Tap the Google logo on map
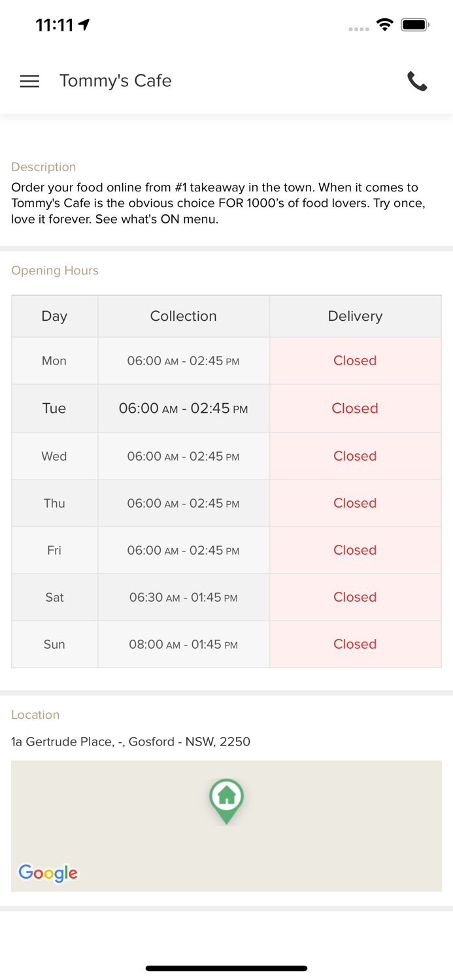453x980 pixels. (x=48, y=873)
